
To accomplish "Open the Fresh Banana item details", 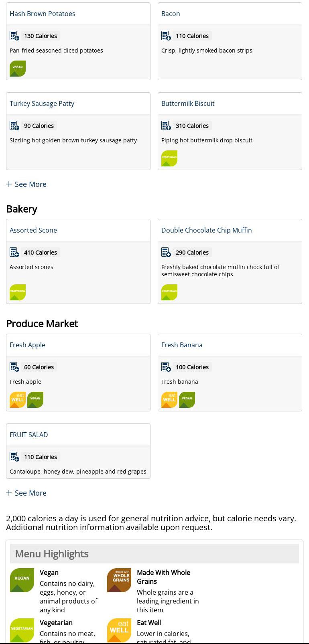I will 182,345.
